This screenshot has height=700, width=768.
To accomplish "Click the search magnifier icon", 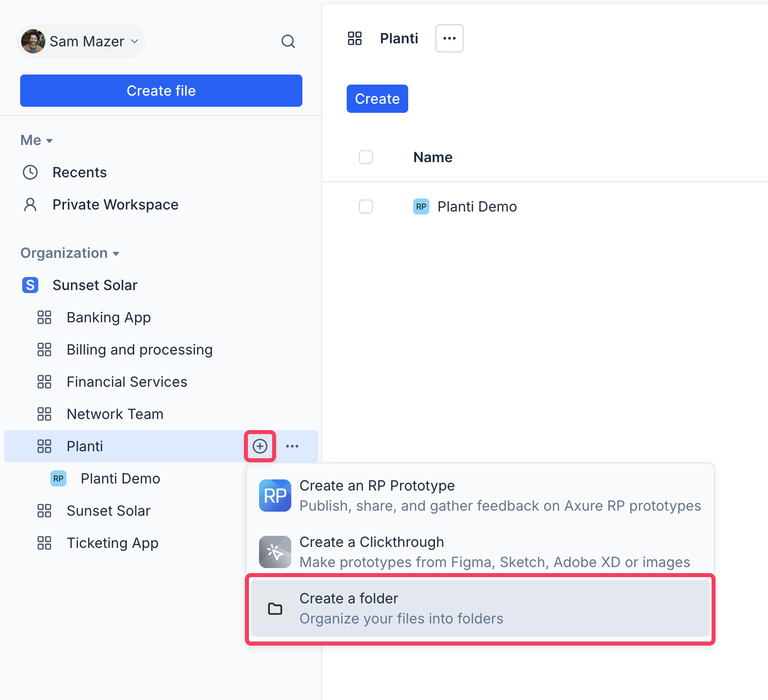I will pyautogui.click(x=288, y=41).
